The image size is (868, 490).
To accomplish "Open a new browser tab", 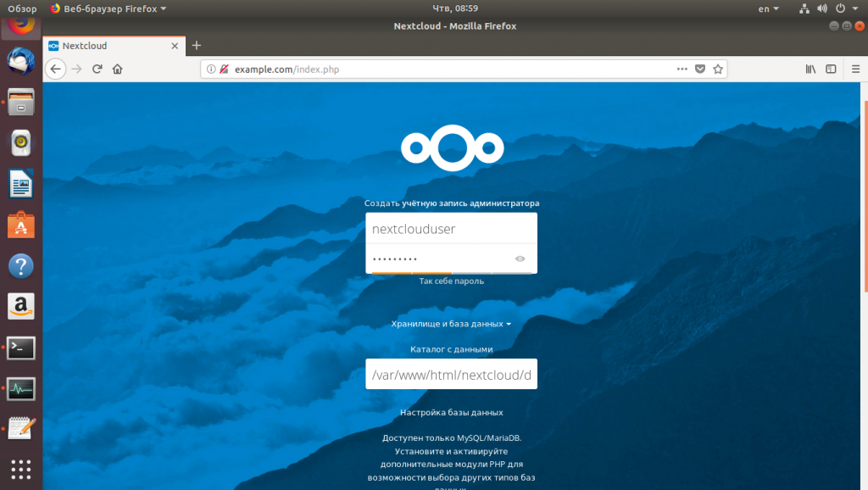I will pos(197,46).
